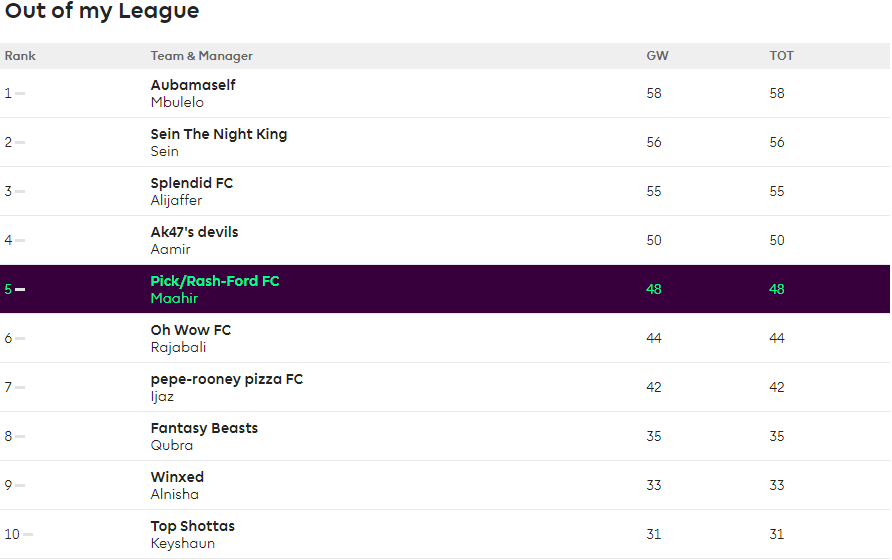Click the TOT column header
The width and height of the screenshot is (892, 560).
(781, 56)
